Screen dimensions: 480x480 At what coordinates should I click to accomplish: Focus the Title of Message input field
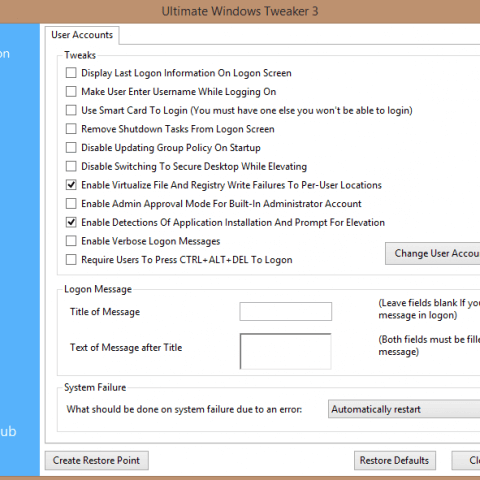pos(286,311)
